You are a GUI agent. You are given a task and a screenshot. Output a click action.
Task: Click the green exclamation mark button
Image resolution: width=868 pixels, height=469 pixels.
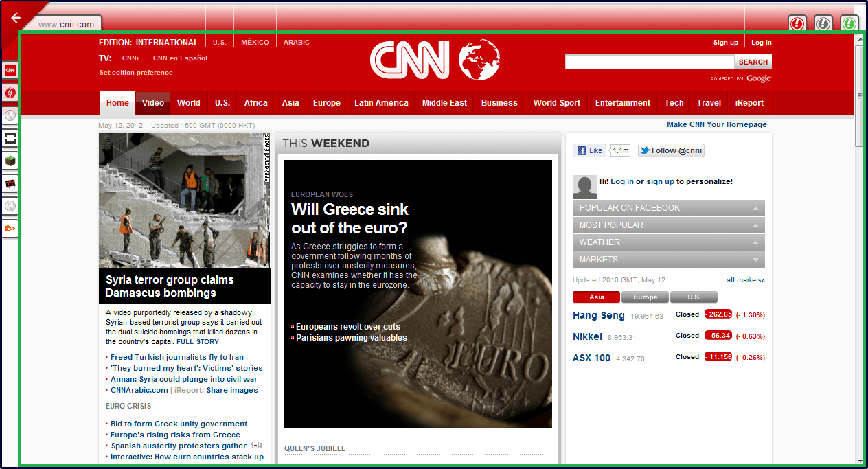pyautogui.click(x=849, y=24)
